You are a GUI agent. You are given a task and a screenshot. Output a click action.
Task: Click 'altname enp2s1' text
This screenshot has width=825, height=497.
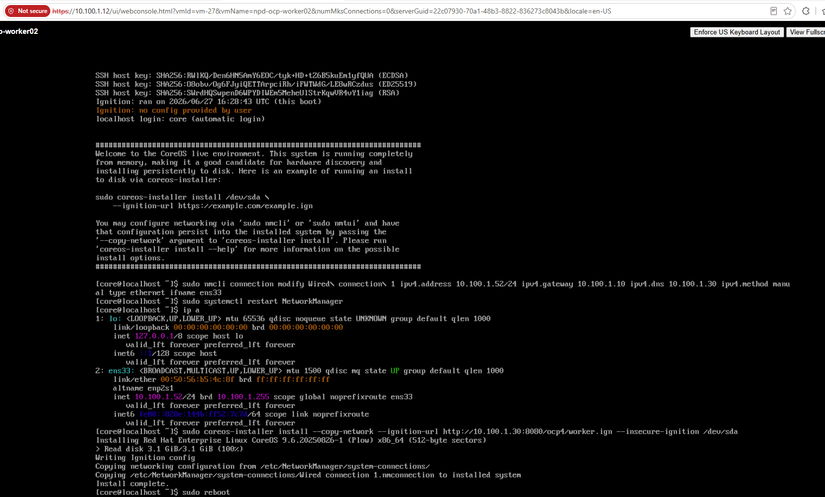(x=143, y=388)
